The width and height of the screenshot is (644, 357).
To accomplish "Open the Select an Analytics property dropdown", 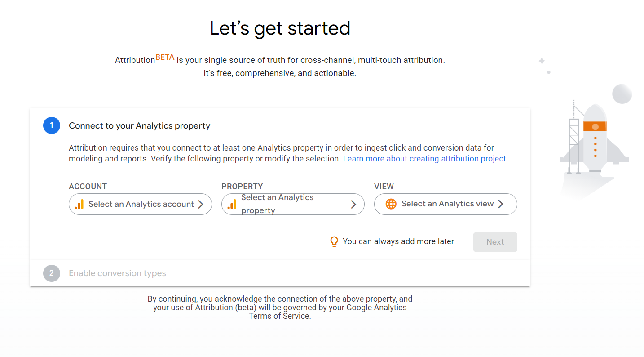I will pos(293,204).
